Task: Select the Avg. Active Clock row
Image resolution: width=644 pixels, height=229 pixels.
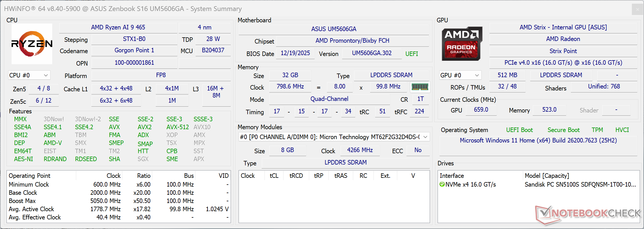Action: pyautogui.click(x=31, y=209)
